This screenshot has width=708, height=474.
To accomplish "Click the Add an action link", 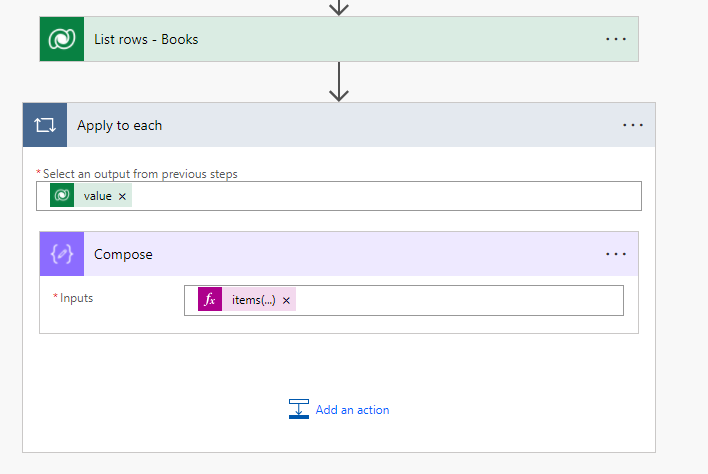I will (352, 410).
